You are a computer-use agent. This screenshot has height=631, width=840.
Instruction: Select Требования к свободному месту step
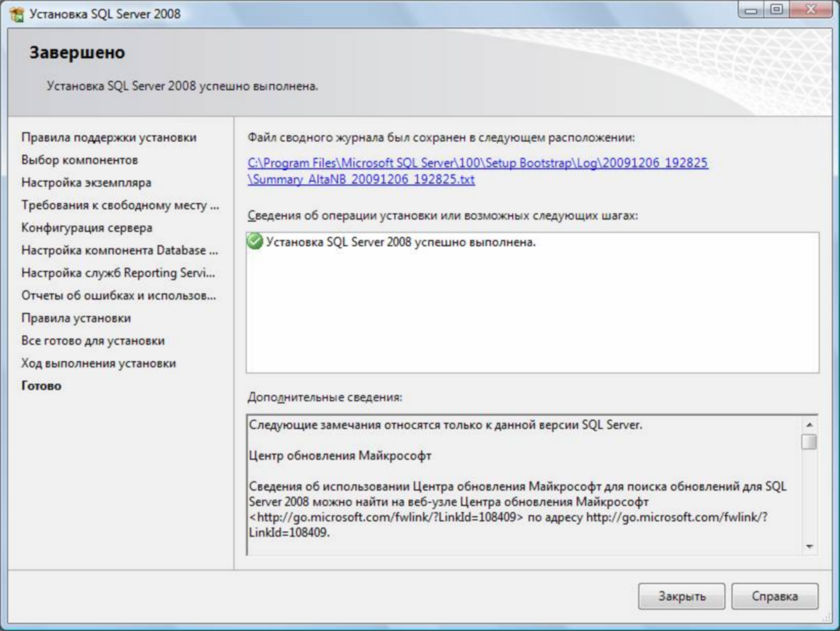(120, 205)
